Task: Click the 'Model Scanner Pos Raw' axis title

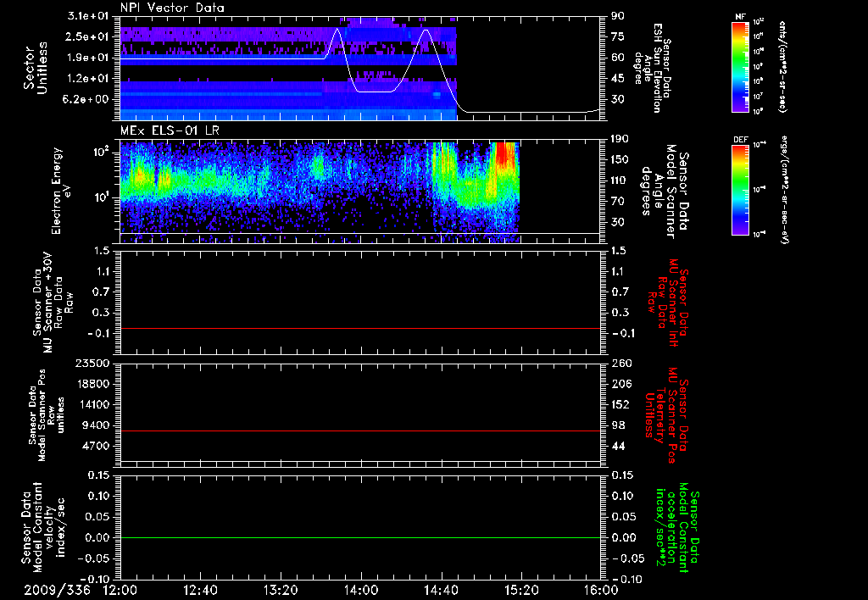Action: click(x=47, y=415)
